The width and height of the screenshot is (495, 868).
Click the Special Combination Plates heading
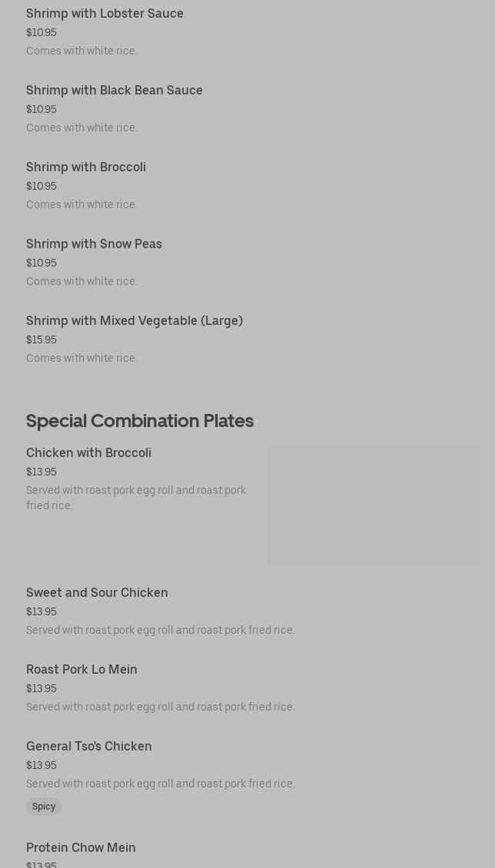(140, 421)
